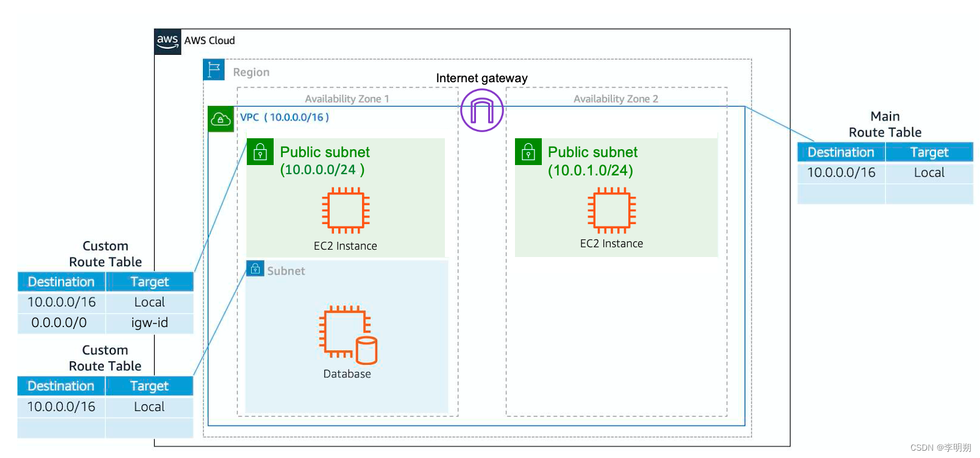
Task: Click the Internet gateway icon
Action: coord(481,110)
